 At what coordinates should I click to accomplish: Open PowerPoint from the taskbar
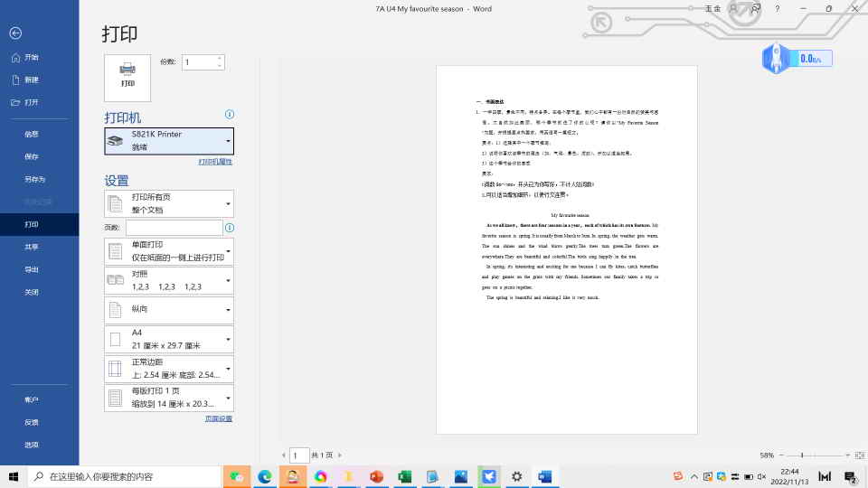point(377,476)
